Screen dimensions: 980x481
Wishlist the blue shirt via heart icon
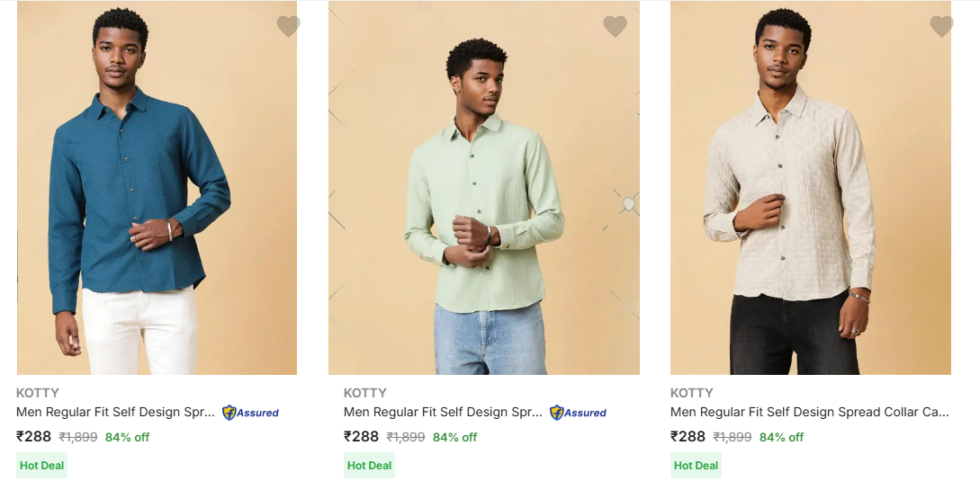tap(288, 27)
